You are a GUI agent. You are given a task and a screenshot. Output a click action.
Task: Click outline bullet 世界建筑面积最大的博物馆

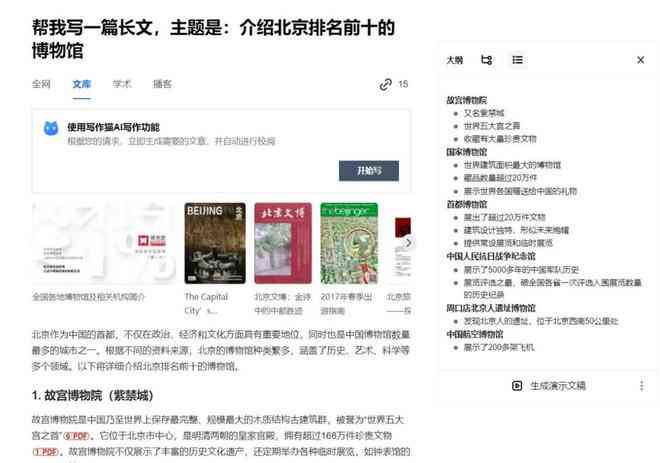[x=512, y=165]
